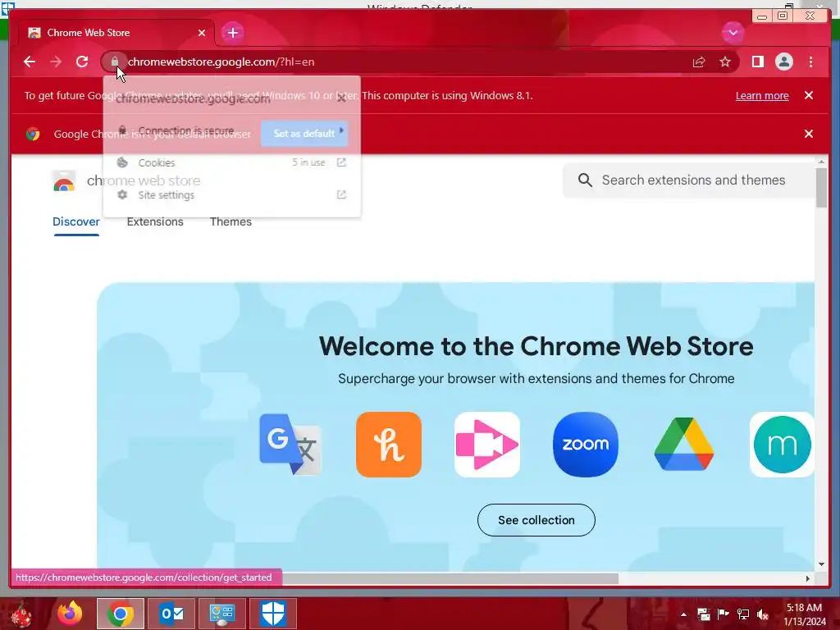Viewport: 840px width, 630px height.
Task: Click the Chrome taskbar icon
Action: [121, 614]
